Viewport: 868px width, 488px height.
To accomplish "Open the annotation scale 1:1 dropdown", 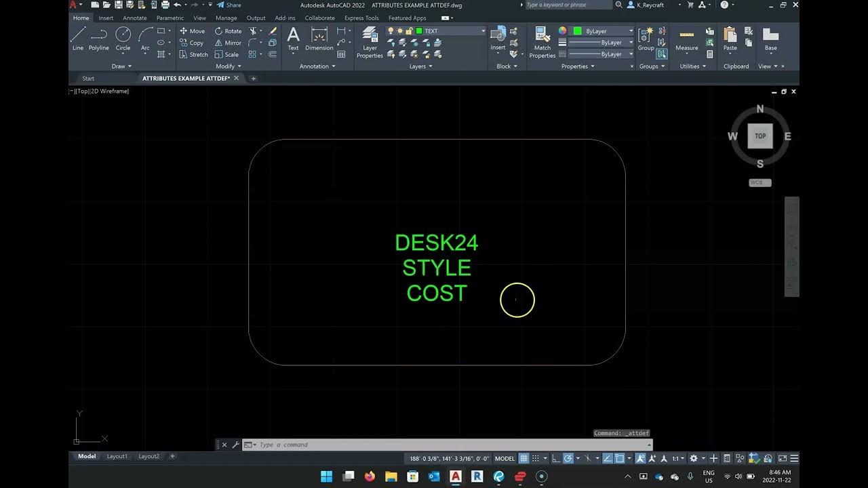I will pos(679,458).
